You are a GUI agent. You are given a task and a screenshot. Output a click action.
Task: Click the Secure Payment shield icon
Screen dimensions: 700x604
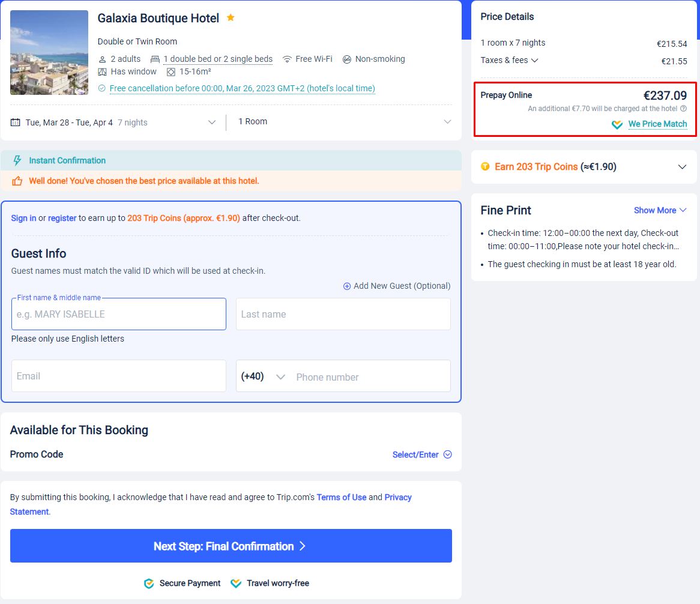pos(149,583)
